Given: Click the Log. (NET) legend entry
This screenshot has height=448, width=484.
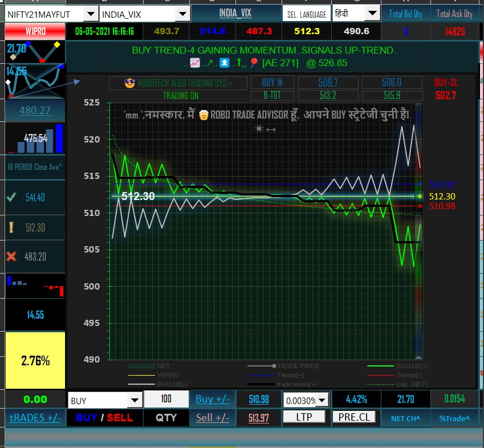Looking at the screenshot, I should click(x=397, y=384).
